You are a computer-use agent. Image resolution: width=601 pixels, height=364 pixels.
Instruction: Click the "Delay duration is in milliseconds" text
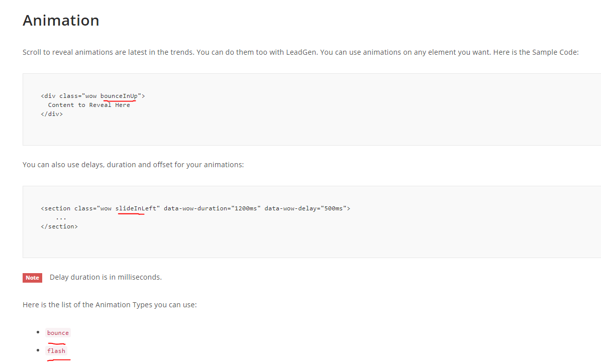[x=106, y=277]
